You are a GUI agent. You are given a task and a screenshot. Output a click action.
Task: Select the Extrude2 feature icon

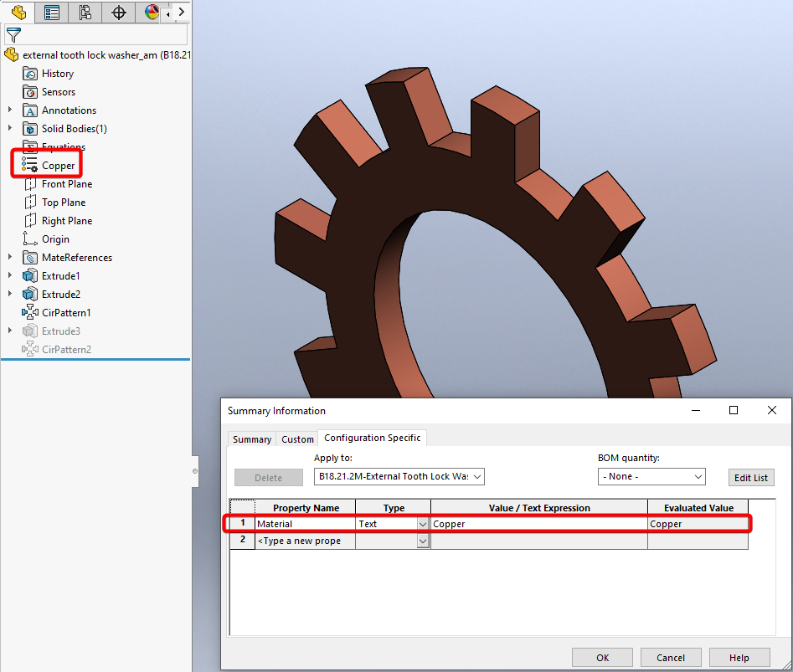[30, 294]
